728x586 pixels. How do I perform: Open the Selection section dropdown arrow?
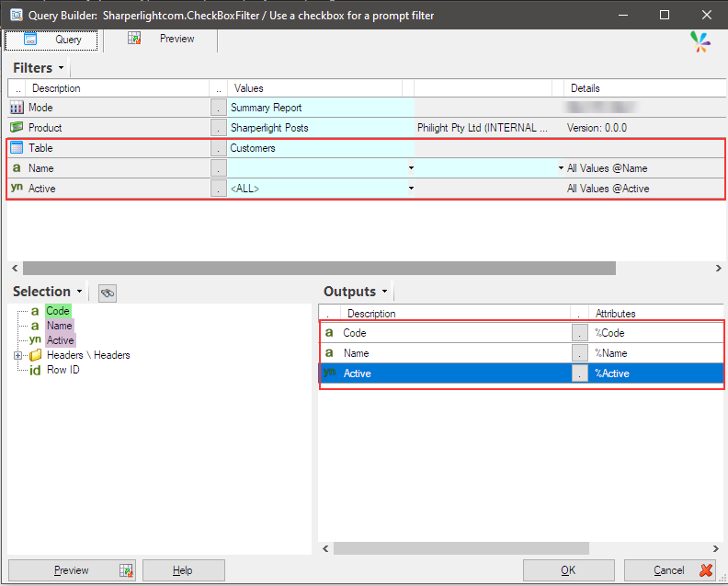pos(79,292)
